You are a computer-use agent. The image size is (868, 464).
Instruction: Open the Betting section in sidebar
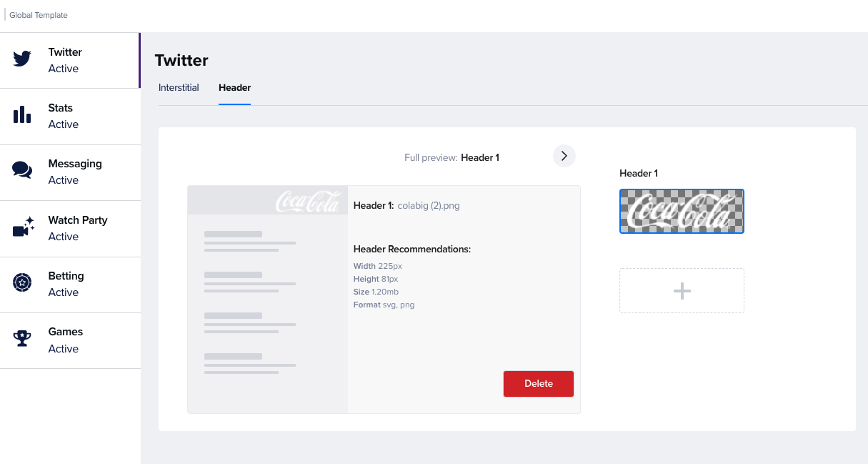point(70,284)
